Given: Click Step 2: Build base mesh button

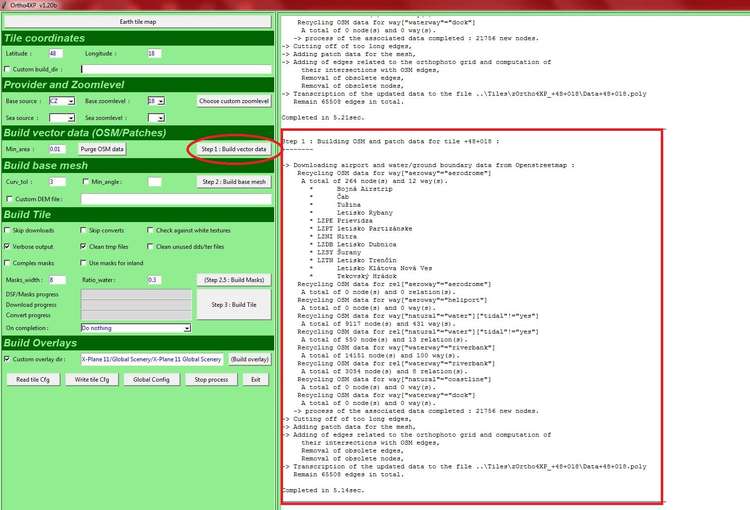Looking at the screenshot, I should 234,182.
